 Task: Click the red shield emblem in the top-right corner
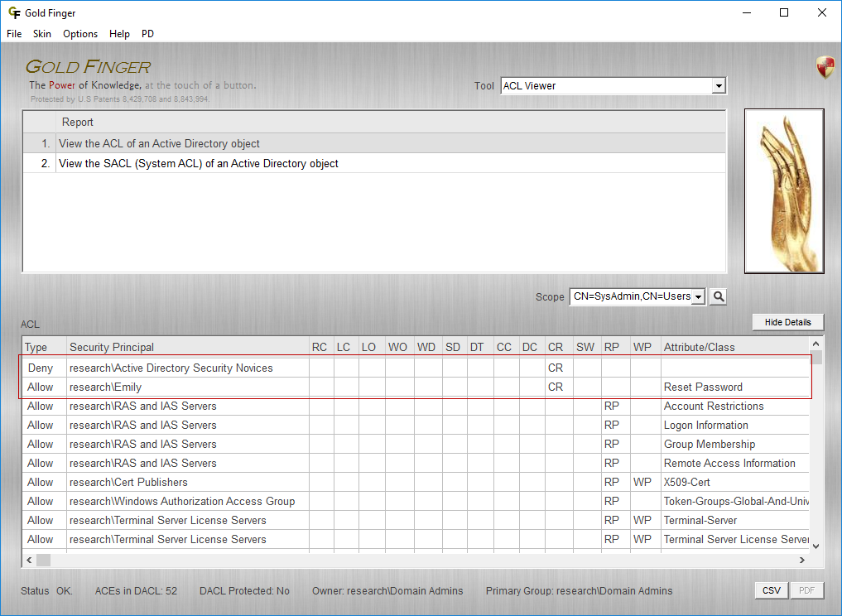[825, 66]
